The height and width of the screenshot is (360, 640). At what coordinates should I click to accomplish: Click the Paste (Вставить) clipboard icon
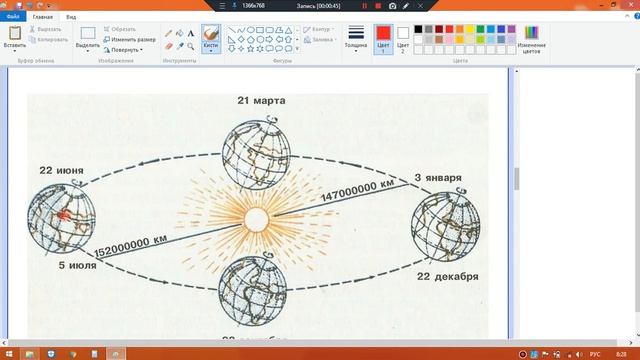point(15,33)
